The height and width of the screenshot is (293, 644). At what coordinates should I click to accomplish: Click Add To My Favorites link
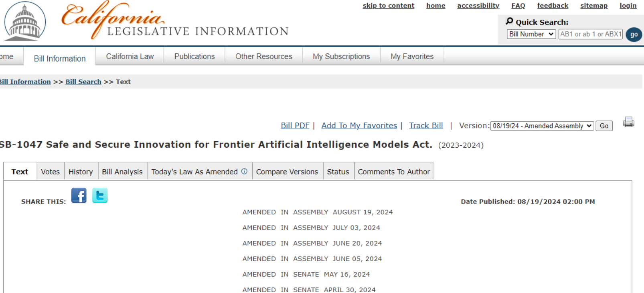359,126
